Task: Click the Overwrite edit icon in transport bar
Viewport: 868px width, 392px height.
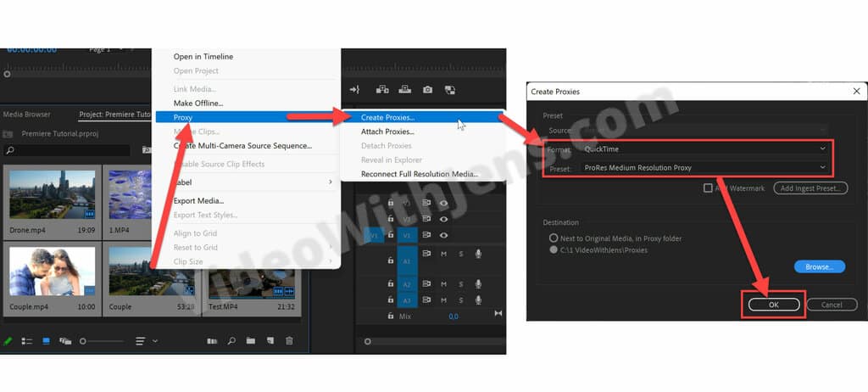Action: pos(404,89)
